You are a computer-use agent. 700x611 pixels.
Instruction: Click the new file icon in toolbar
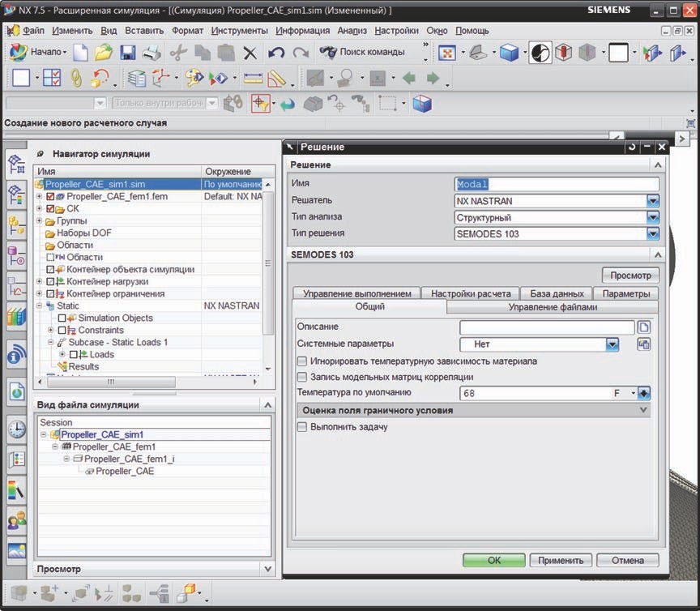[x=80, y=53]
